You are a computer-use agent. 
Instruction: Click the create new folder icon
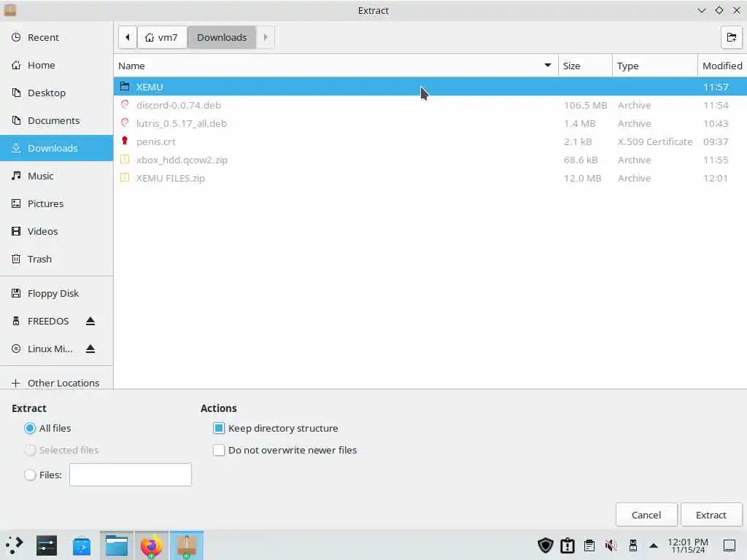pyautogui.click(x=731, y=37)
